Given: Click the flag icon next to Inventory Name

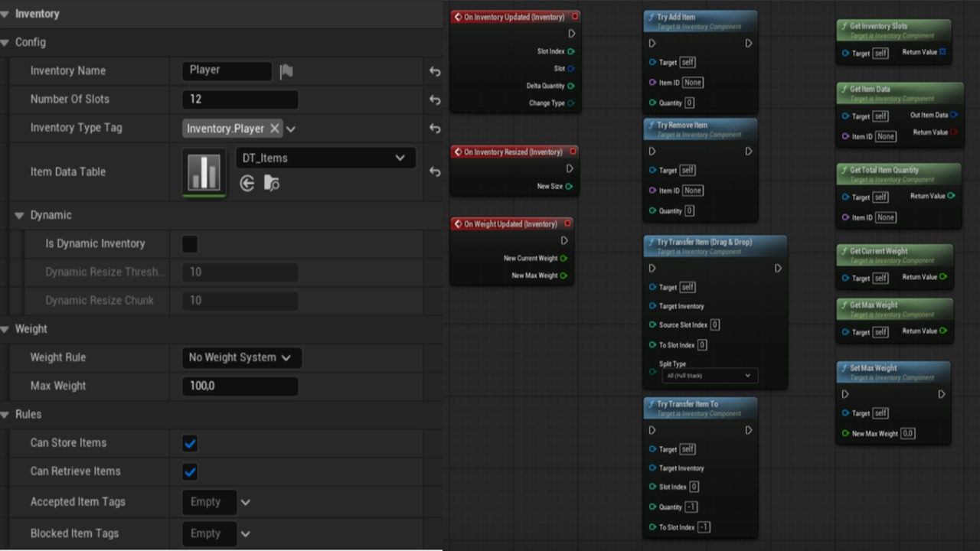Looking at the screenshot, I should point(286,71).
